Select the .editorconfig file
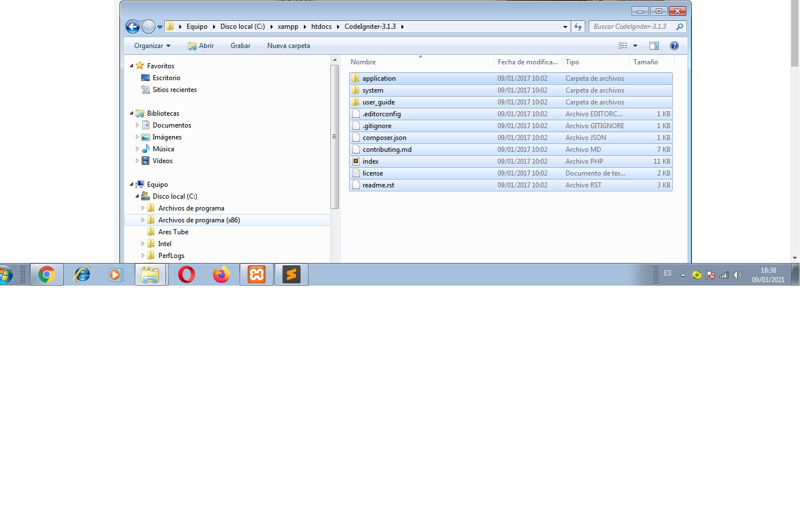This screenshot has height=508, width=812. (x=511, y=114)
